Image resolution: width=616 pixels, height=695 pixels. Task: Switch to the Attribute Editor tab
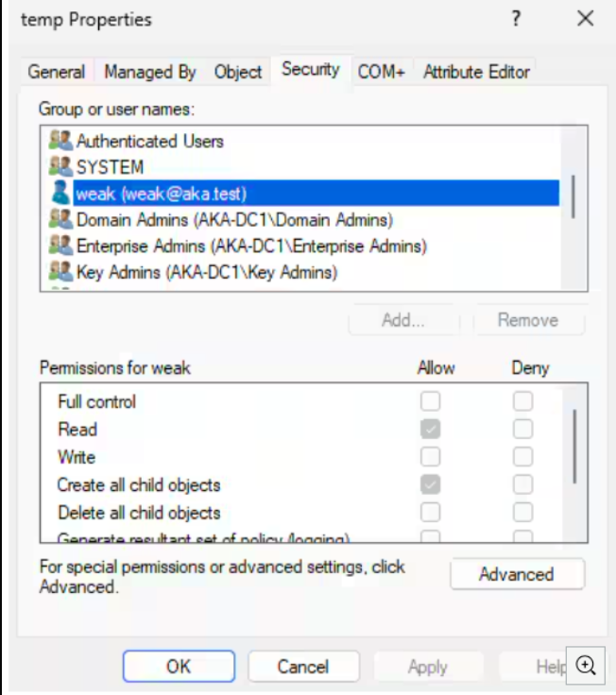tap(476, 72)
